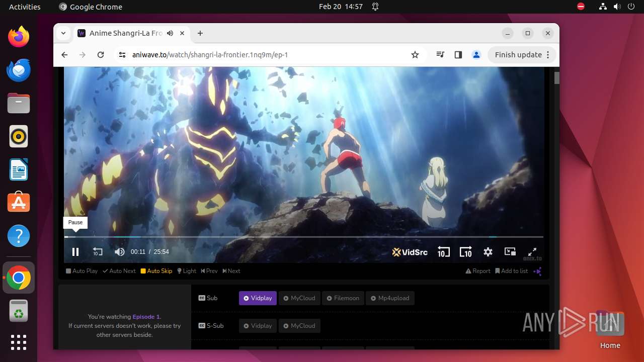Open the Feb 20 clock calendar
This screenshot has width=644, height=362.
[x=341, y=7]
